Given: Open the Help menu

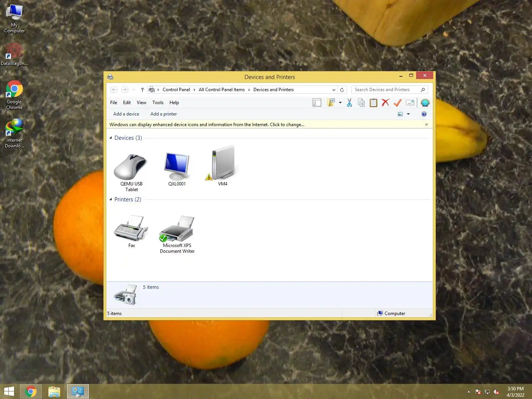Looking at the screenshot, I should pos(174,103).
